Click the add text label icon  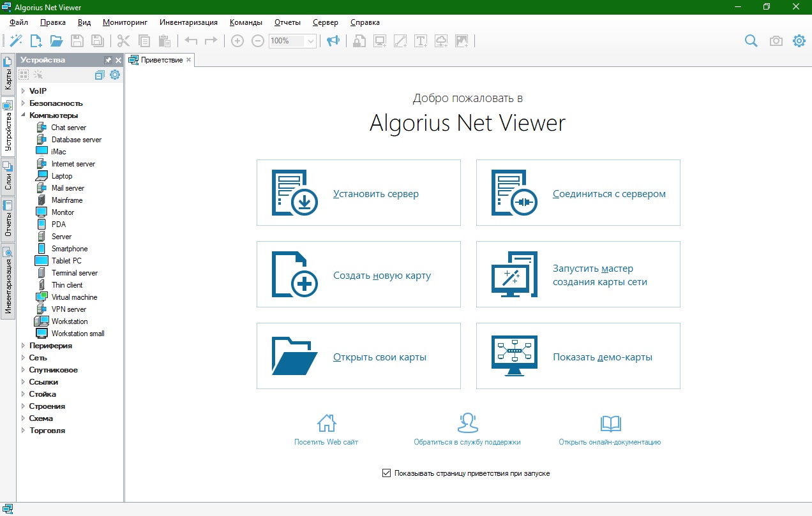tap(421, 41)
